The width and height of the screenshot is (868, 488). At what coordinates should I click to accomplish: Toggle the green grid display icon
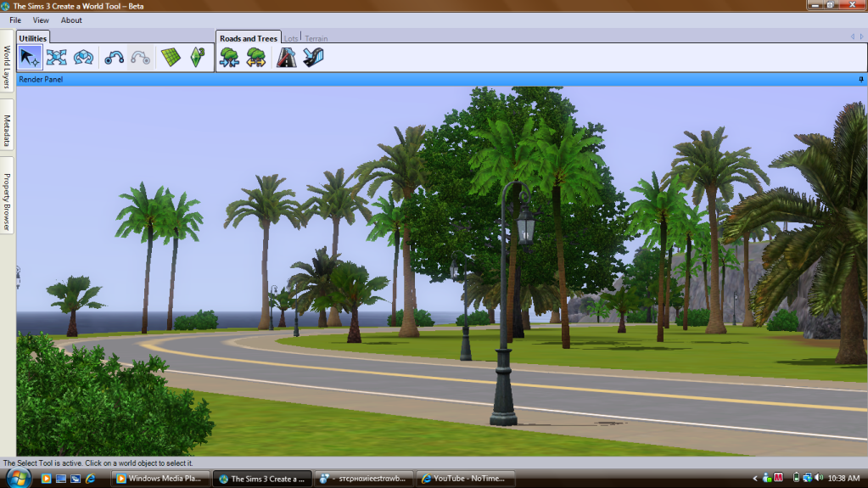pyautogui.click(x=171, y=58)
